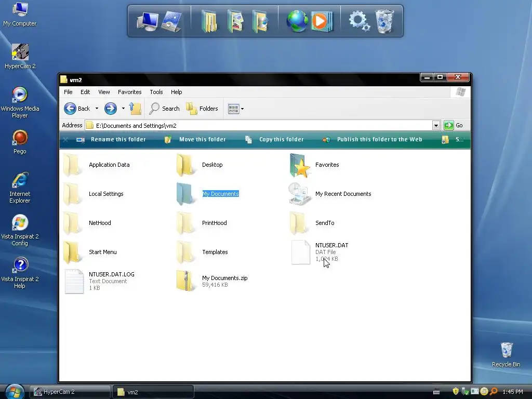Go back using the Back button

77,109
